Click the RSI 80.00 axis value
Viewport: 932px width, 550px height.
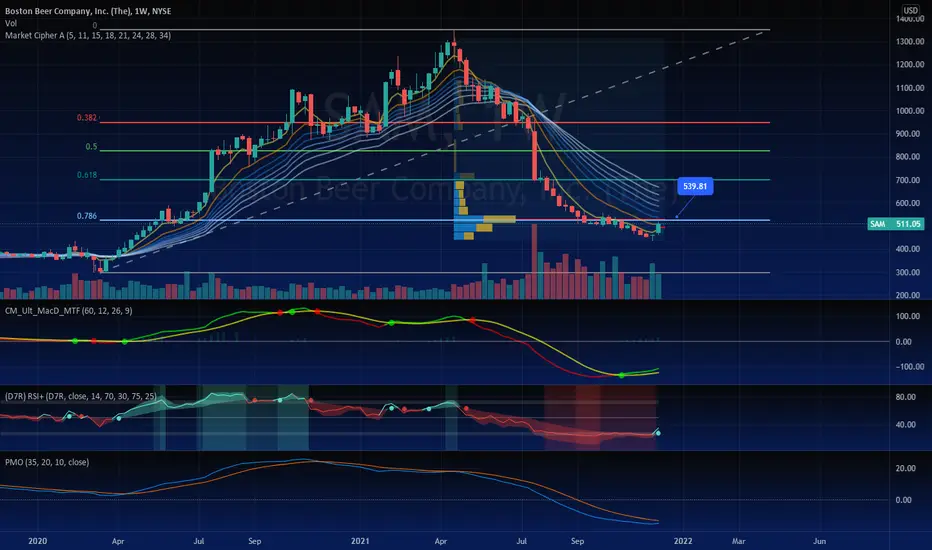click(906, 397)
